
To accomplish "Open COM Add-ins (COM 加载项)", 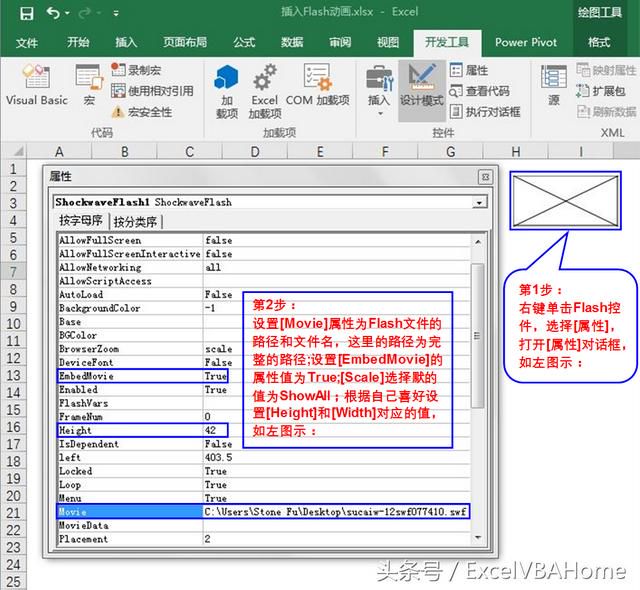I will click(x=318, y=86).
